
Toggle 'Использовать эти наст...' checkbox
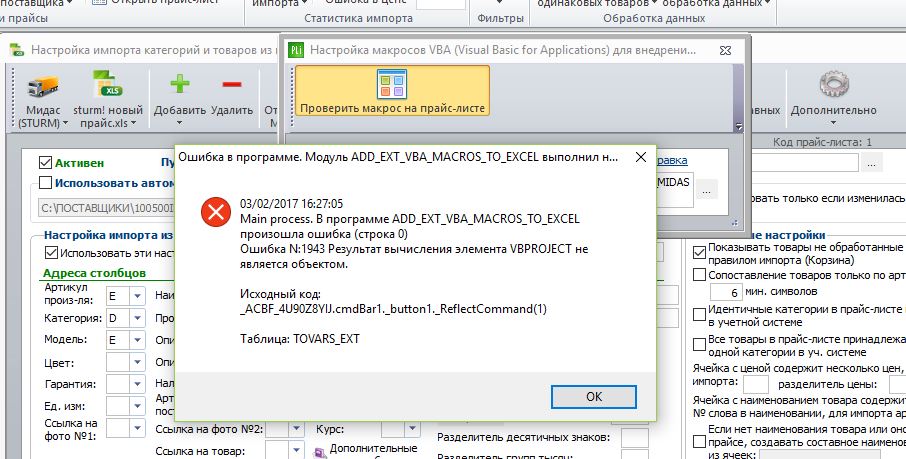point(51,253)
